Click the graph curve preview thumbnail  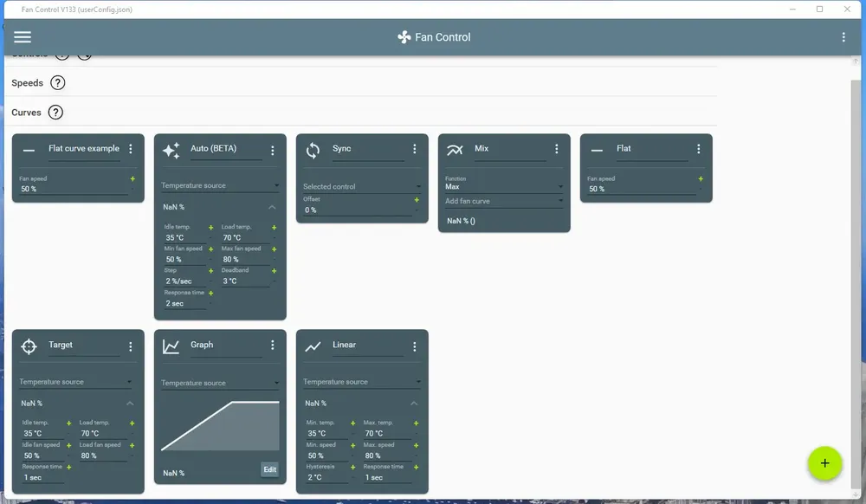[x=220, y=426]
